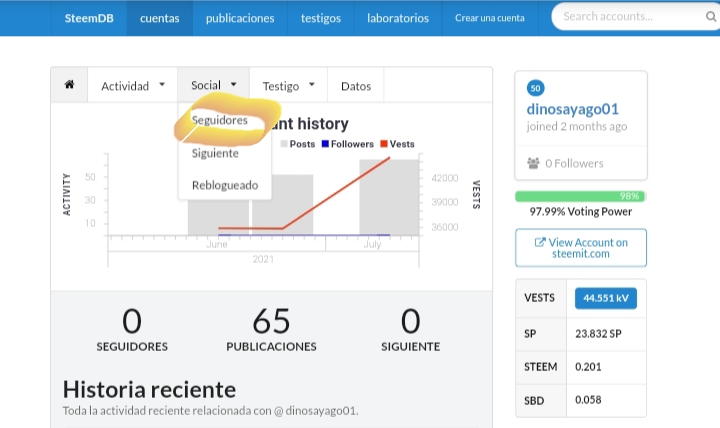Select Siguiente from Social menu

[215, 153]
